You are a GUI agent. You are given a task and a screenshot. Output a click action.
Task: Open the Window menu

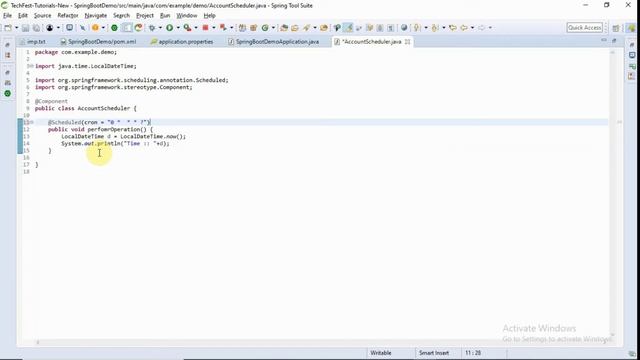(x=187, y=16)
